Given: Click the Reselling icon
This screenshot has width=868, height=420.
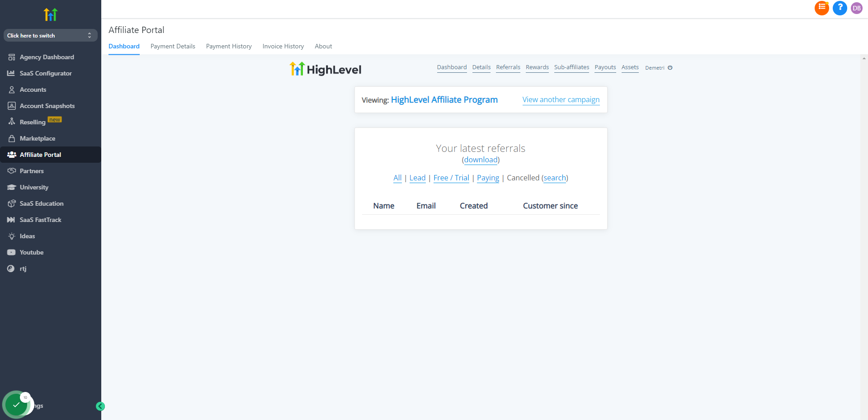Looking at the screenshot, I should (x=12, y=122).
